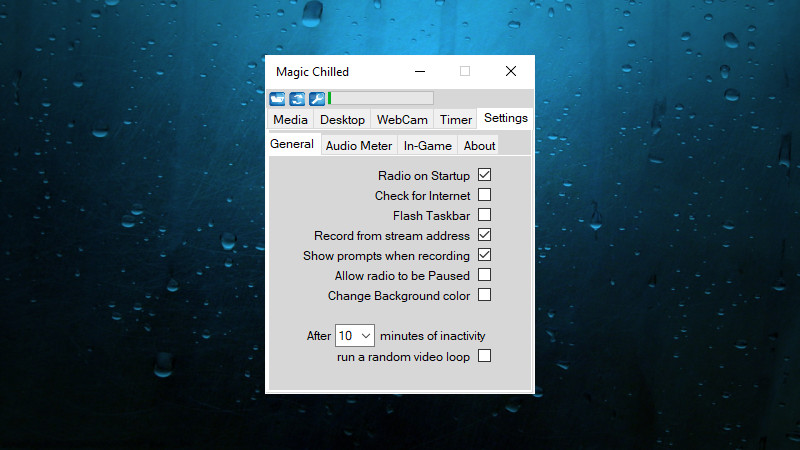Enable Check for Internet checkbox
Screen dimensions: 800x450
(x=485, y=195)
